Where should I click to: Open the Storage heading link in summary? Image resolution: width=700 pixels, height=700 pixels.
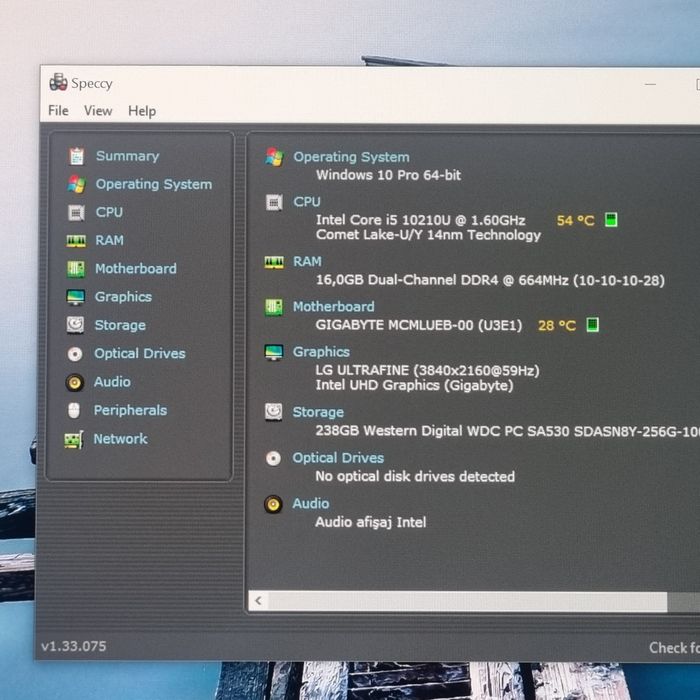(x=318, y=412)
